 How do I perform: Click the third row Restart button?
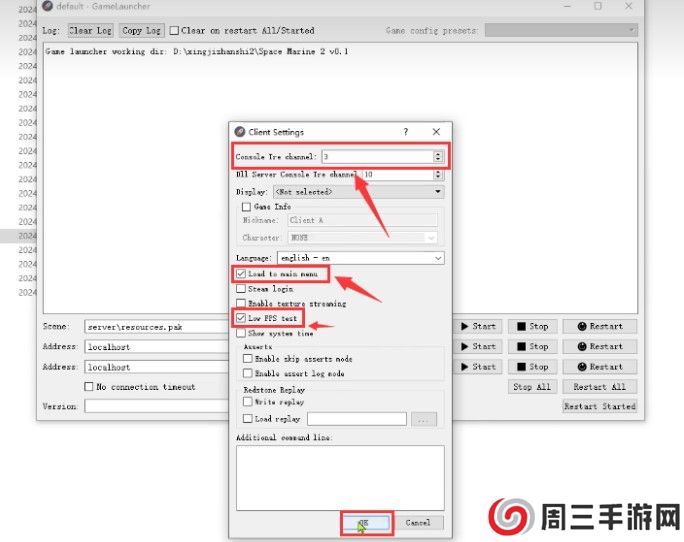pyautogui.click(x=599, y=367)
